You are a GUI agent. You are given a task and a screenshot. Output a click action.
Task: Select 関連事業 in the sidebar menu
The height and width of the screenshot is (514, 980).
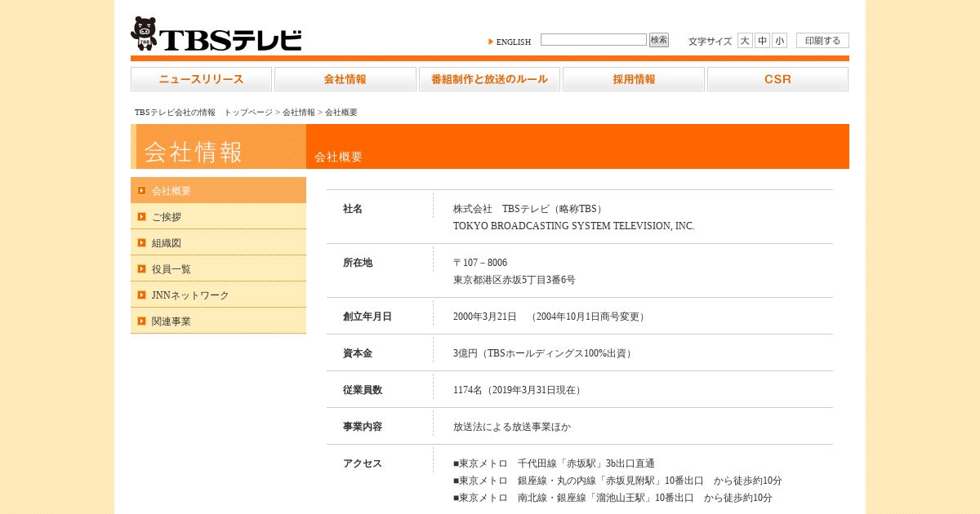tap(218, 321)
